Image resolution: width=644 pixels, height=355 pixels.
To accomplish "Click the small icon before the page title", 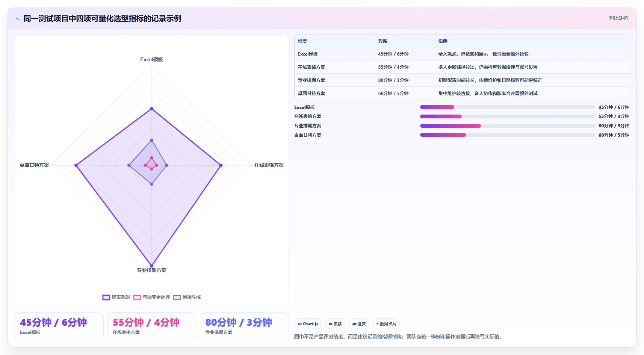I will 18,19.
